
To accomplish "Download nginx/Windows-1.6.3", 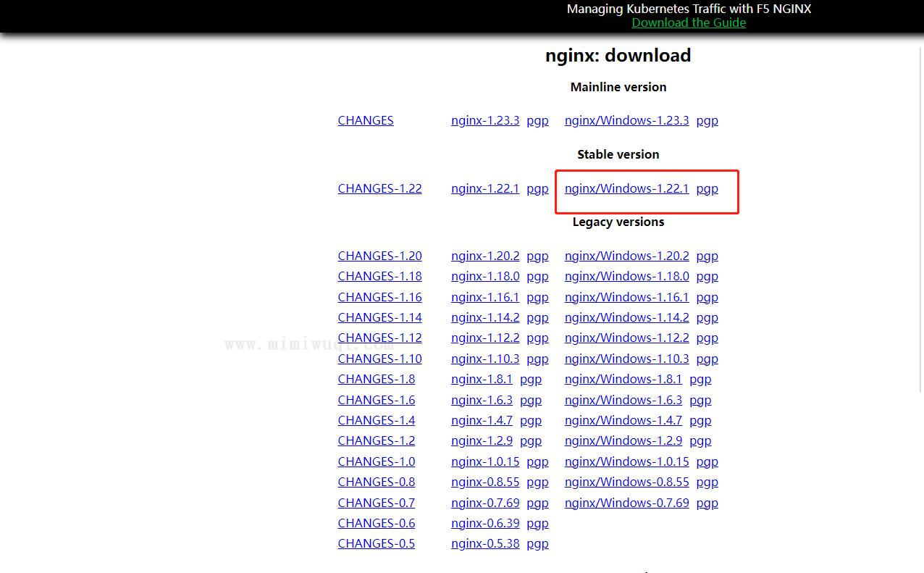I will [x=623, y=400].
